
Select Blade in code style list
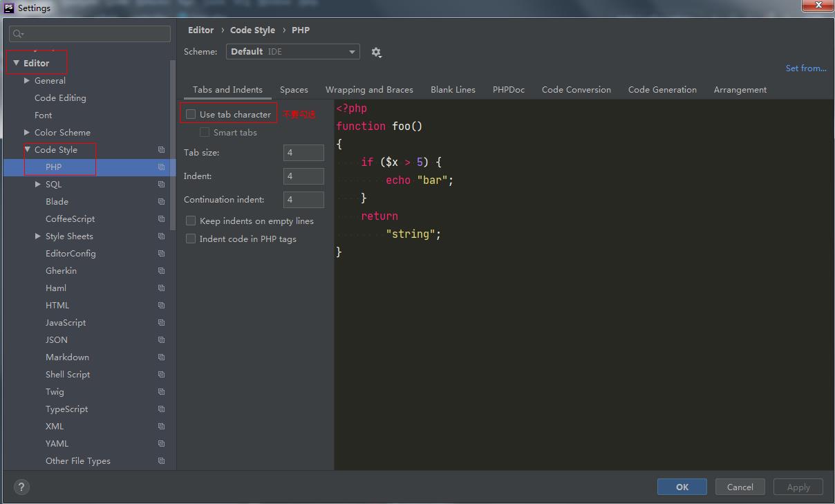click(57, 202)
